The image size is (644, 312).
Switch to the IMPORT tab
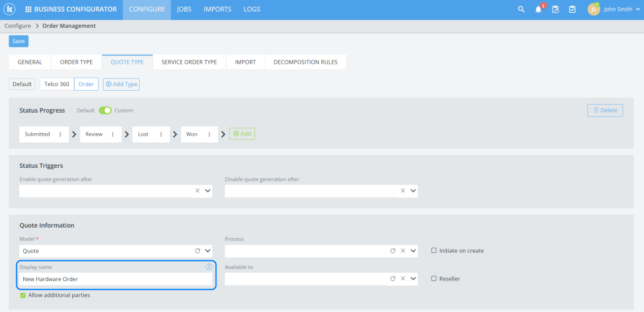click(x=245, y=62)
